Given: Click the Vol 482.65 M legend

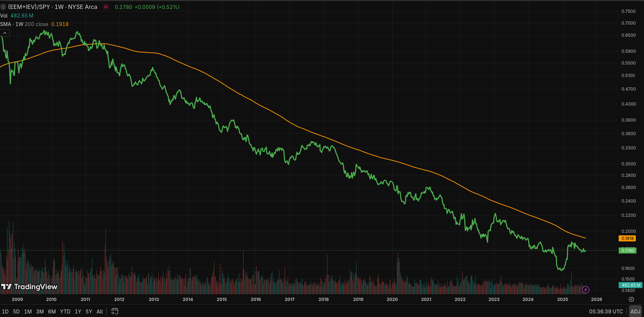Looking at the screenshot, I should click(17, 16).
